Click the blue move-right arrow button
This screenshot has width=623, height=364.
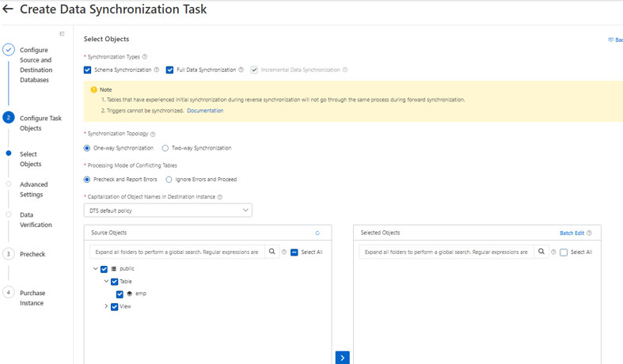tap(342, 358)
